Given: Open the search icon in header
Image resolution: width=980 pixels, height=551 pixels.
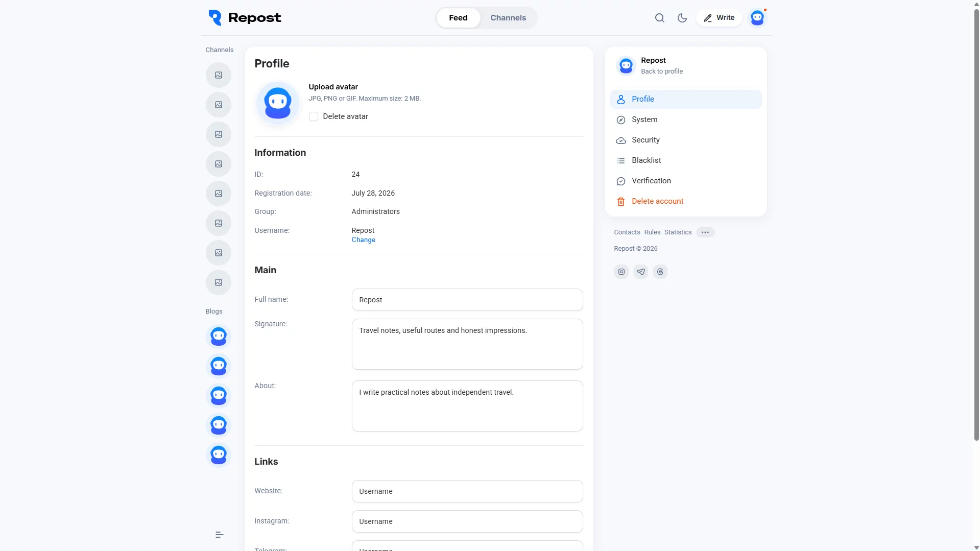Looking at the screenshot, I should [660, 18].
